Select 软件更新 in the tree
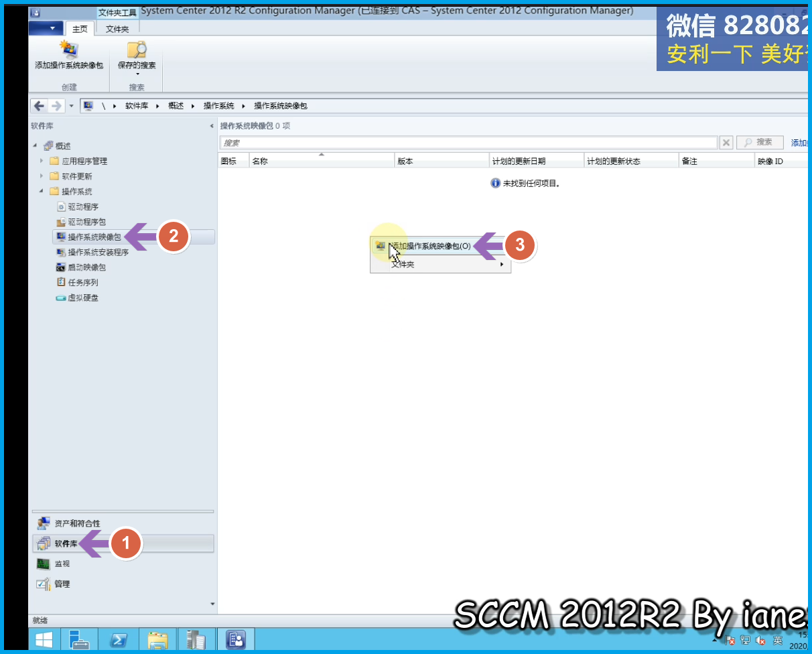The image size is (812, 654). click(77, 176)
